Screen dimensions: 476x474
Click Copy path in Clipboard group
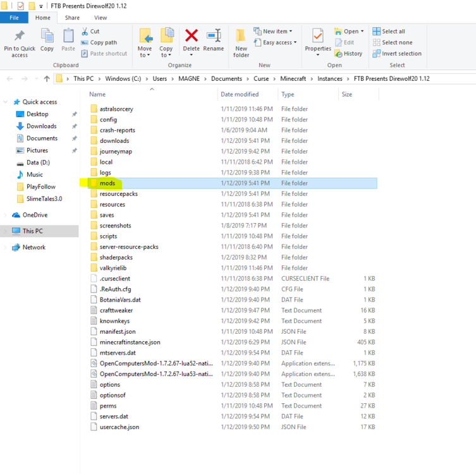[103, 42]
